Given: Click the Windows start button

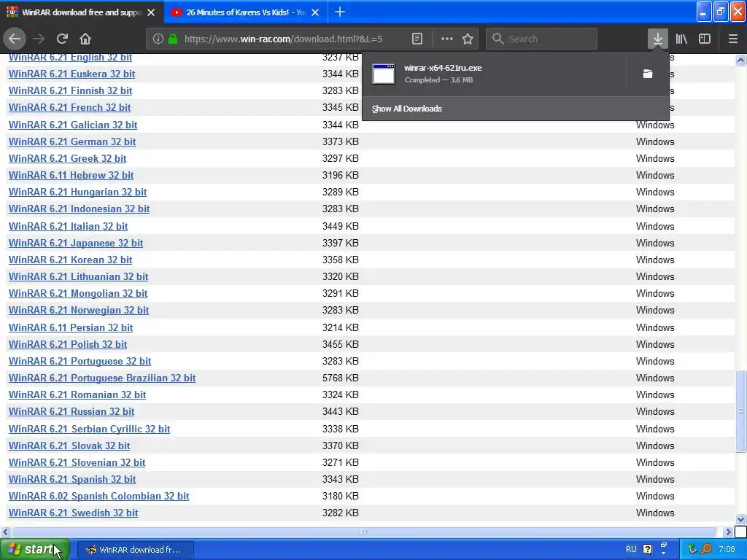Looking at the screenshot, I should 35,549.
